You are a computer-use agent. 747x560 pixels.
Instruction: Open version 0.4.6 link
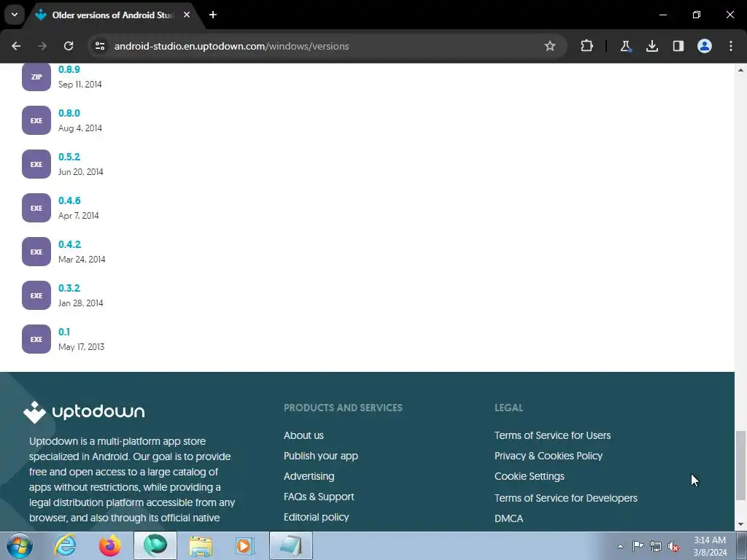[x=69, y=201]
